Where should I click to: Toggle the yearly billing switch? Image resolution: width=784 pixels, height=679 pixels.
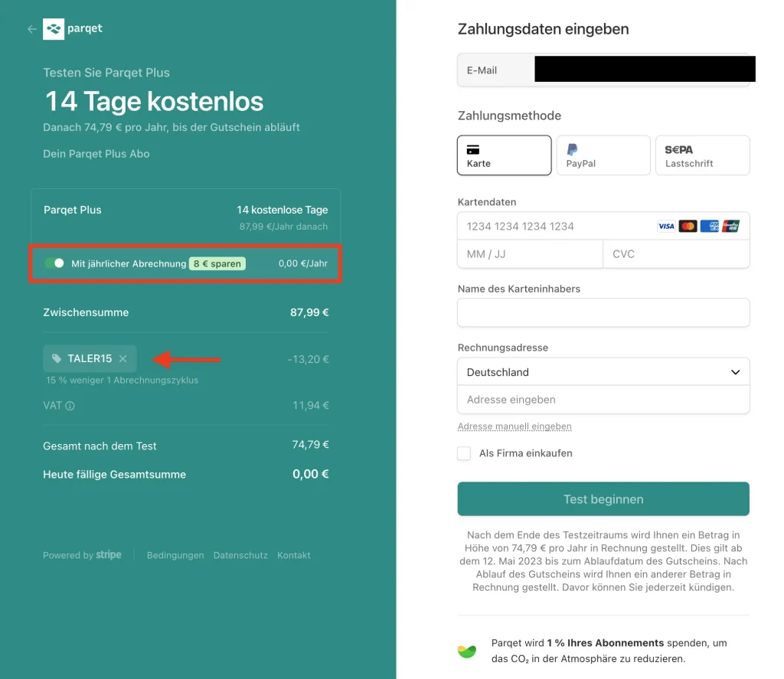54,263
